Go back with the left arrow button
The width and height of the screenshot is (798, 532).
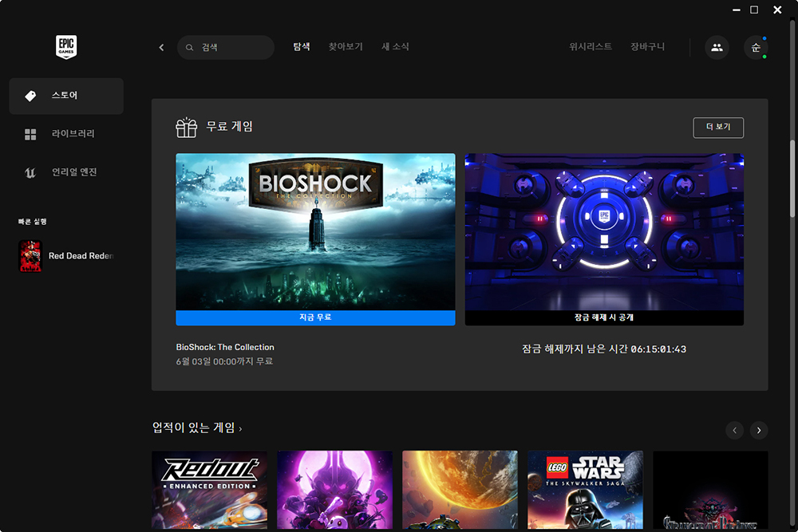pos(161,47)
